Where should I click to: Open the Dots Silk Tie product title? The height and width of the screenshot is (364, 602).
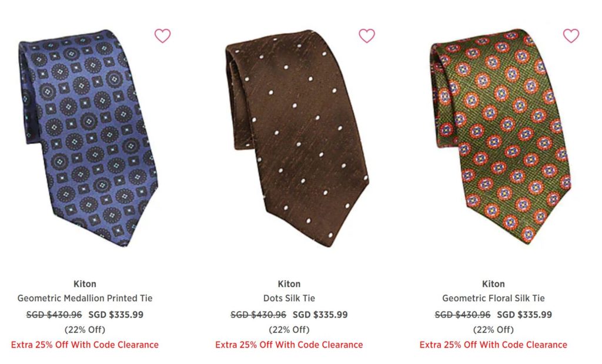(289, 298)
